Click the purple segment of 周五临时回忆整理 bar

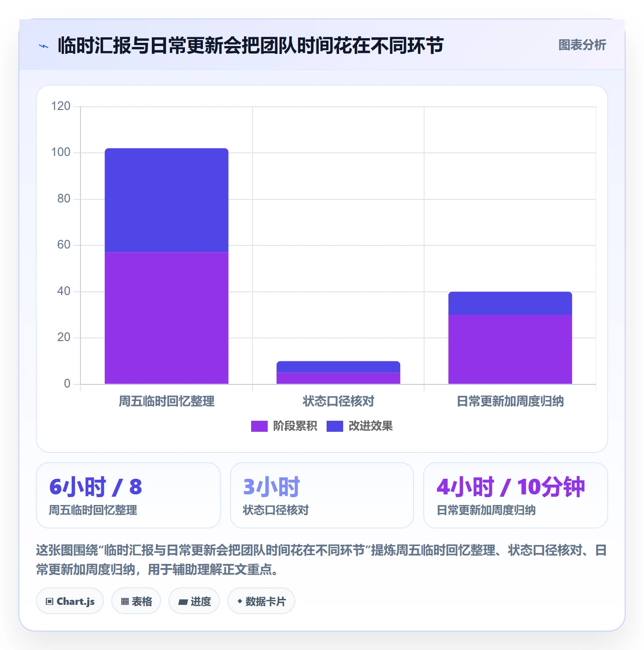(x=167, y=318)
